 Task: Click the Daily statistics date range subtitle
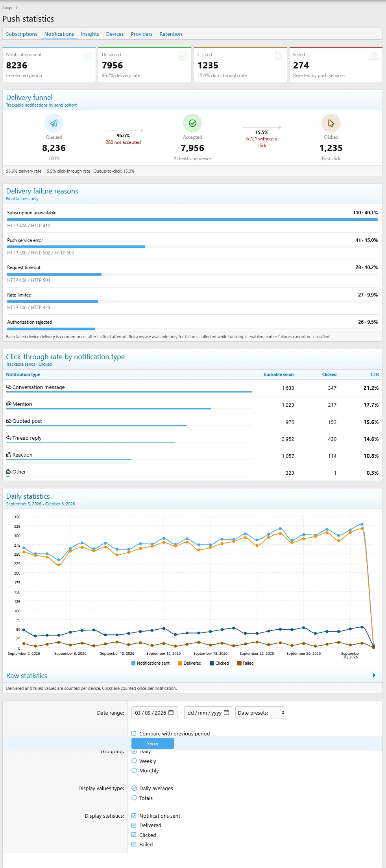tap(41, 504)
